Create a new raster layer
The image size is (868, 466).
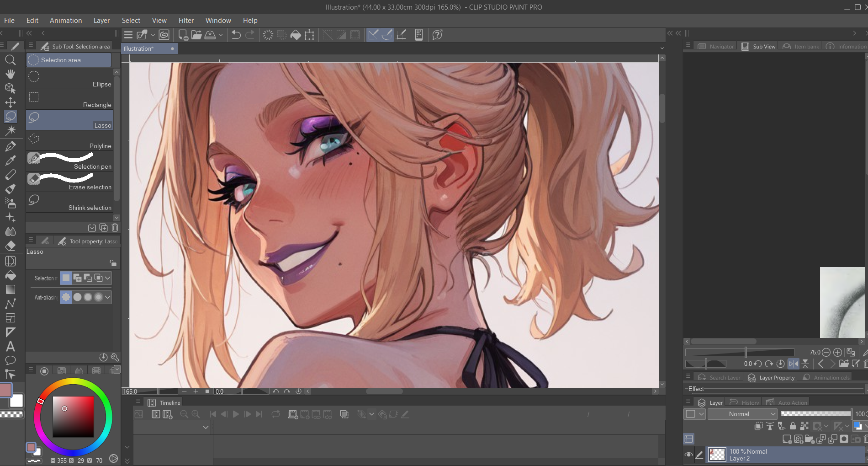click(x=787, y=439)
